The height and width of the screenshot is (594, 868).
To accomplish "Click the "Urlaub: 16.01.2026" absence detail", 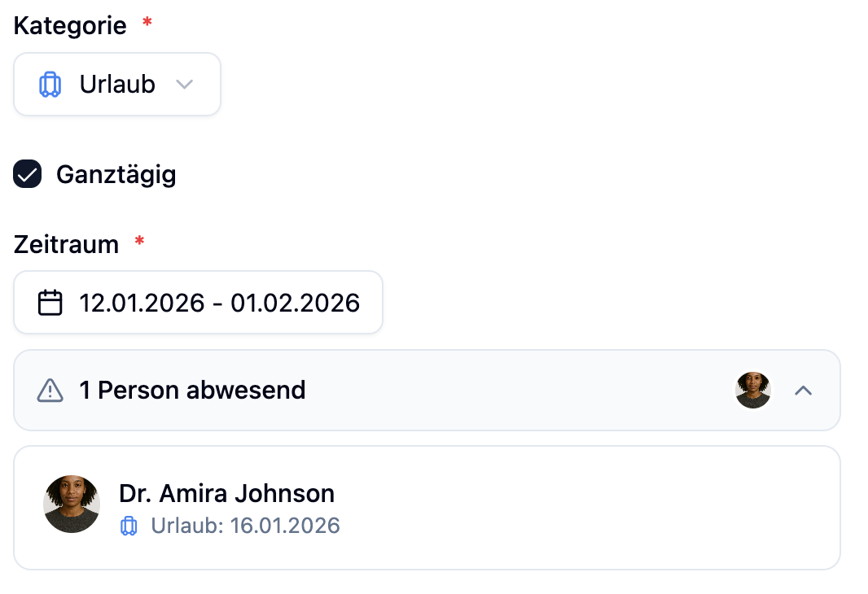I will (245, 526).
